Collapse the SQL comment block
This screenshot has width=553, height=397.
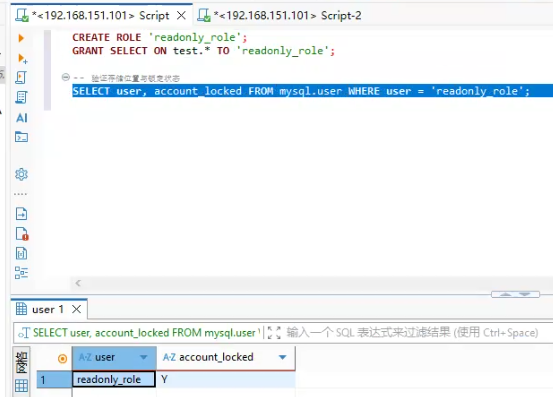coord(66,77)
